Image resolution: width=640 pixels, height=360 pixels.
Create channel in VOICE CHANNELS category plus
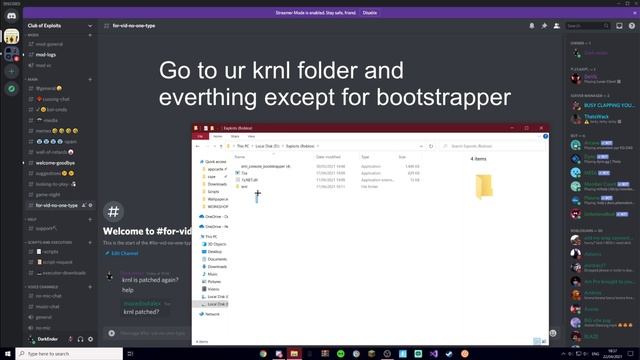(90, 287)
